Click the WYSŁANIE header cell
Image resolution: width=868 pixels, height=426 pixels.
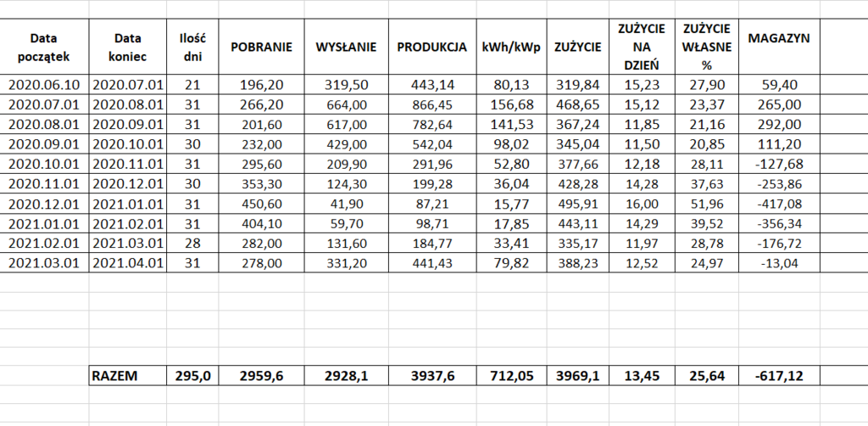(x=346, y=47)
